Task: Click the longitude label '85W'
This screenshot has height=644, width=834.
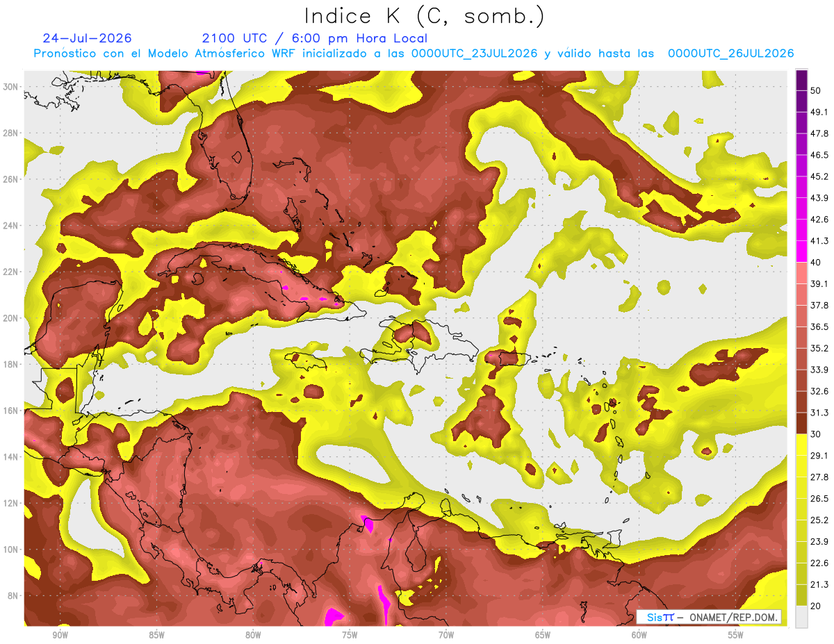Action: click(156, 636)
